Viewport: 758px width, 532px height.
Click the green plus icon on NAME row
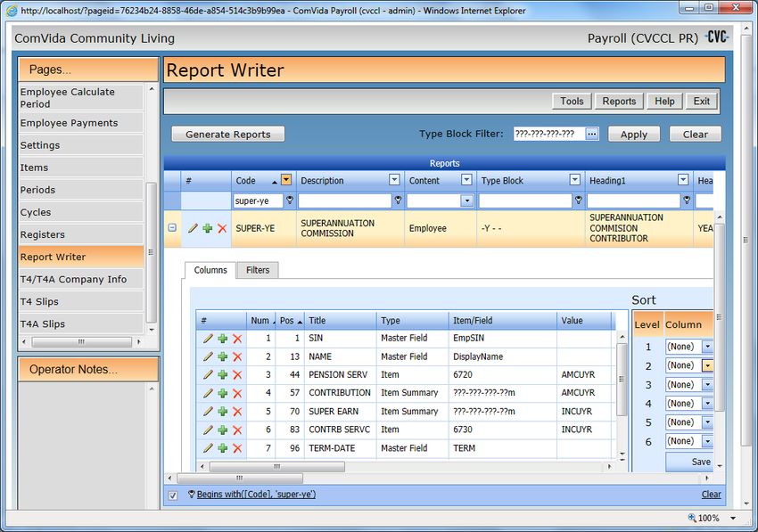222,356
